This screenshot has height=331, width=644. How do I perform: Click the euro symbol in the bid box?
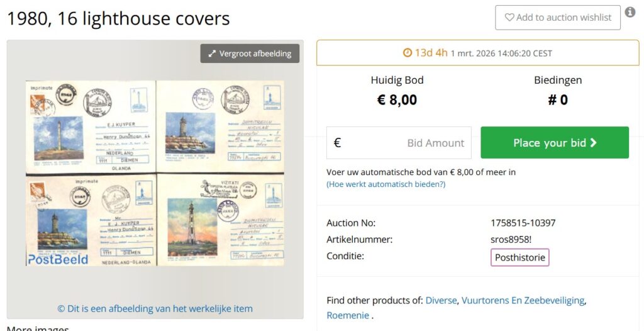pyautogui.click(x=337, y=143)
